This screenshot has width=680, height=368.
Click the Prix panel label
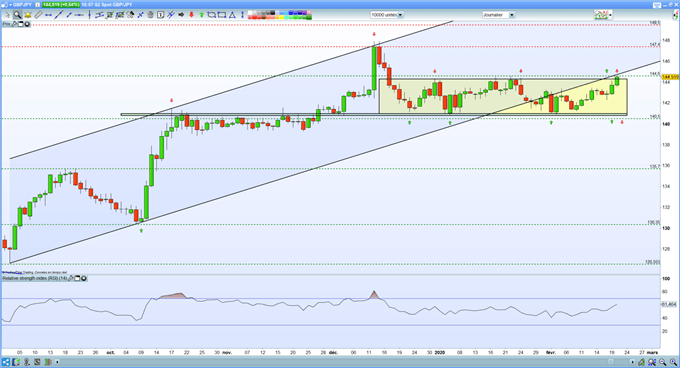coord(7,24)
